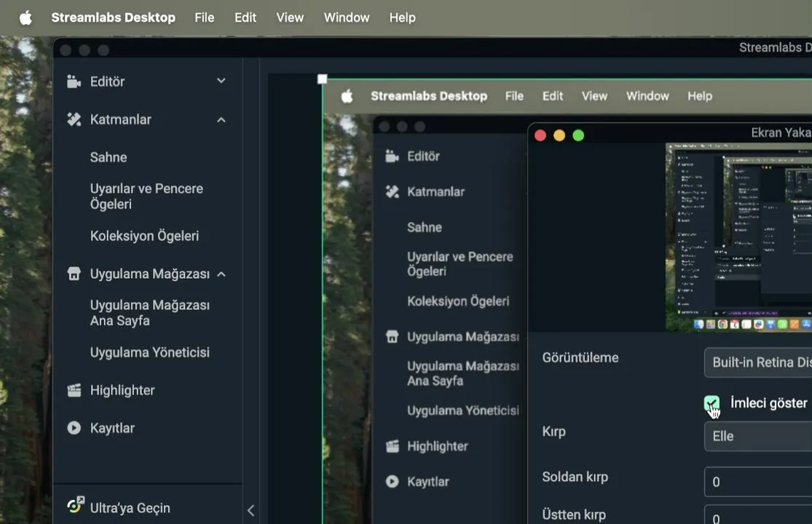This screenshot has width=812, height=524.
Task: Open the Edit menu in the top menu bar
Action: click(245, 17)
